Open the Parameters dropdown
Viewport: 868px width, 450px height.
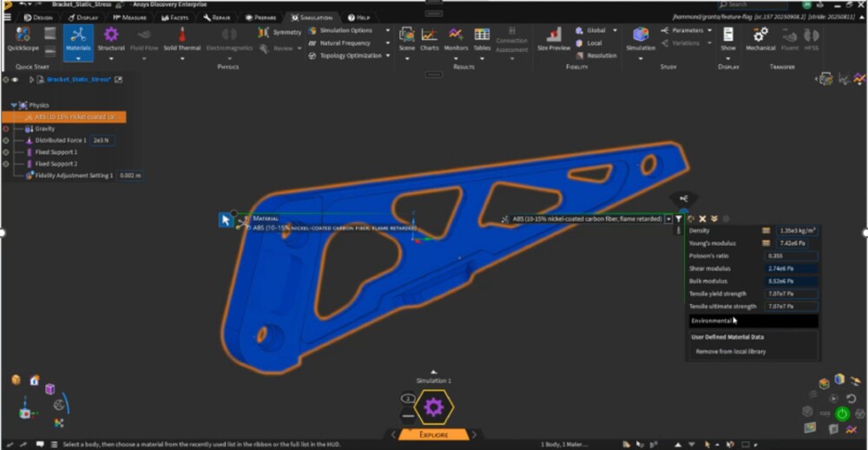pos(710,30)
